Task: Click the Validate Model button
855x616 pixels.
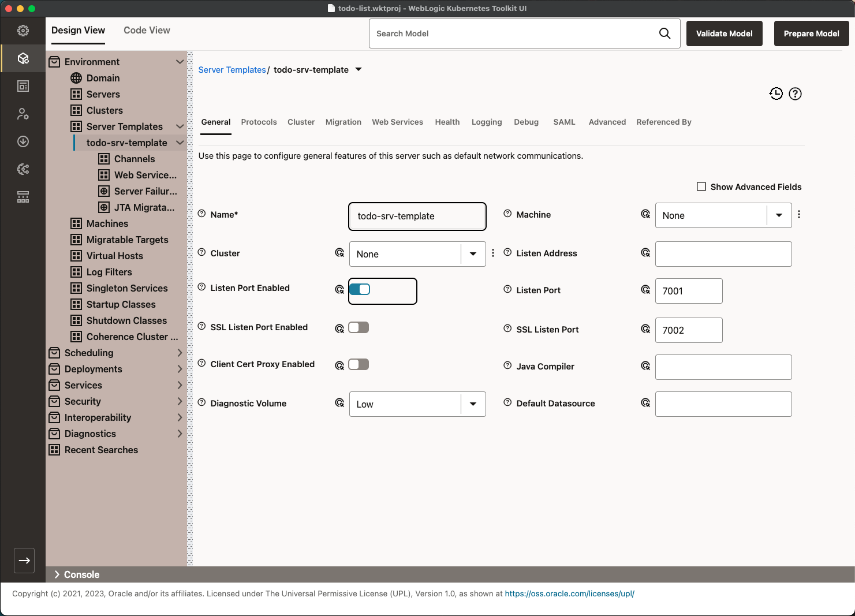Action: pos(724,33)
